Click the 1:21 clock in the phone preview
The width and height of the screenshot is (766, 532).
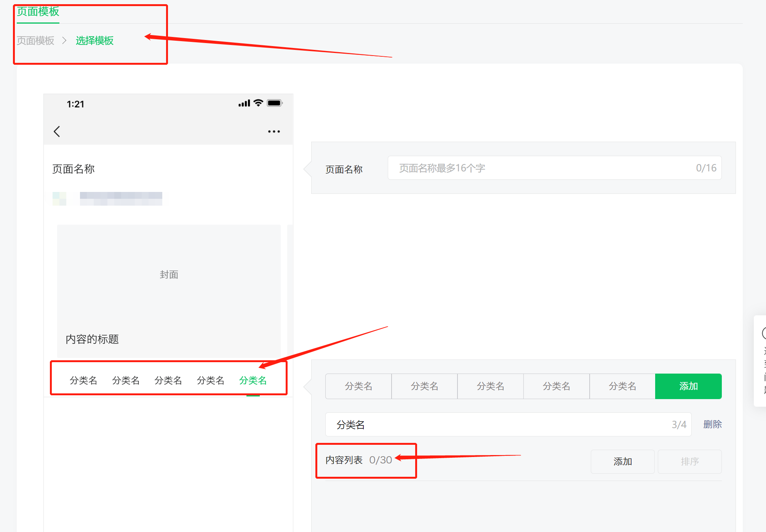(75, 104)
